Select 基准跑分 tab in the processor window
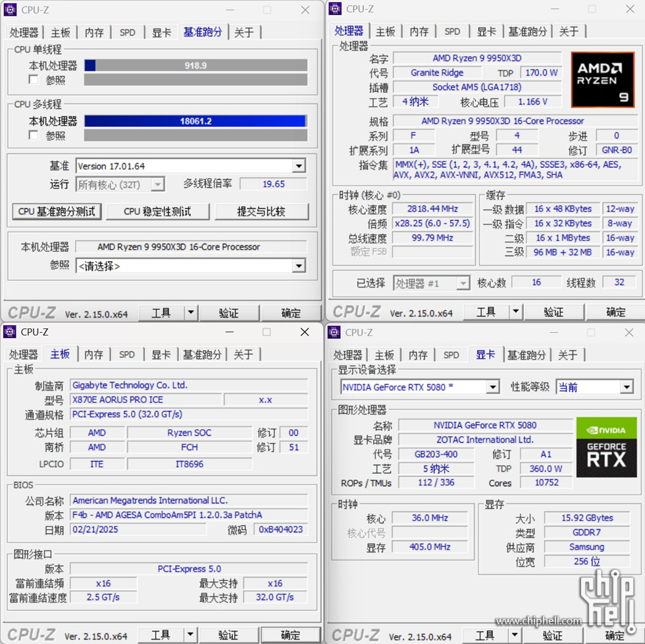The width and height of the screenshot is (645, 644). [x=528, y=32]
